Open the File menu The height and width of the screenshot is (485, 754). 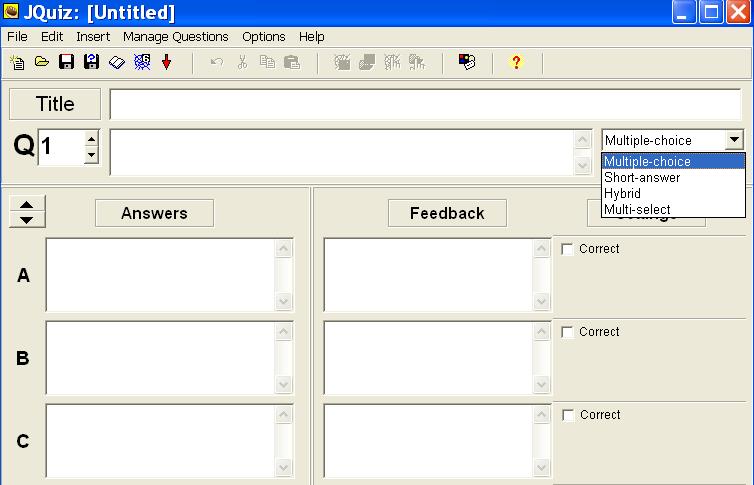pos(17,37)
